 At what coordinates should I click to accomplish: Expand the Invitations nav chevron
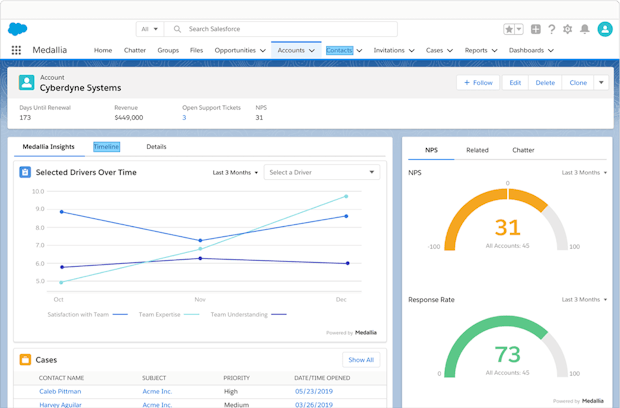point(412,51)
